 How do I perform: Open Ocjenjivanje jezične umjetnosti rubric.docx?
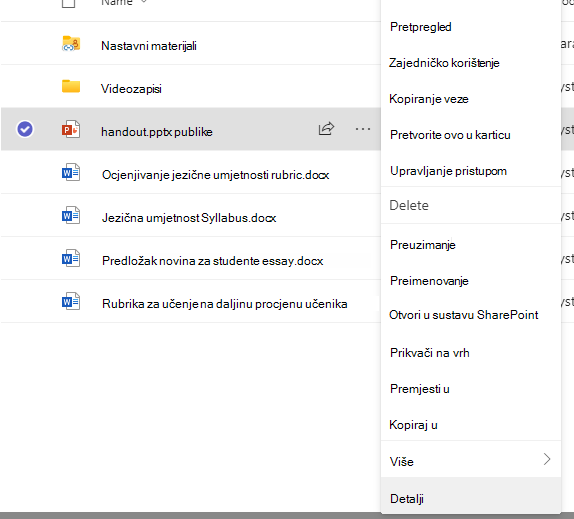pyautogui.click(x=215, y=175)
